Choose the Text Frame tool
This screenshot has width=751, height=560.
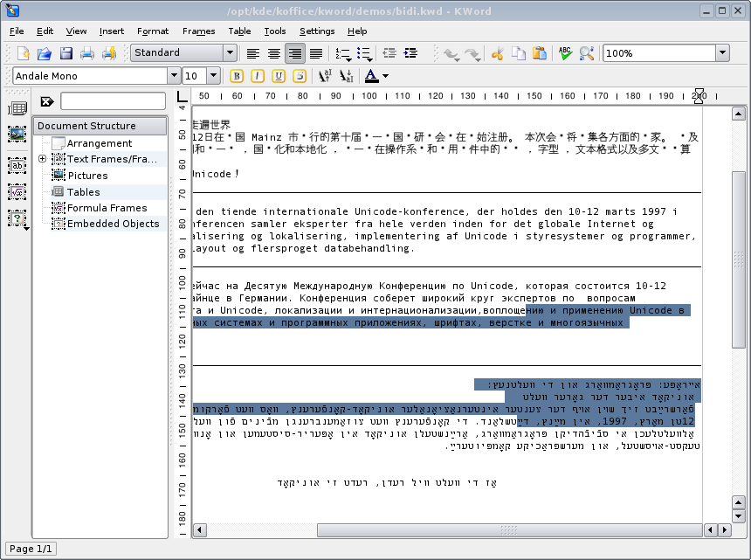[17, 163]
